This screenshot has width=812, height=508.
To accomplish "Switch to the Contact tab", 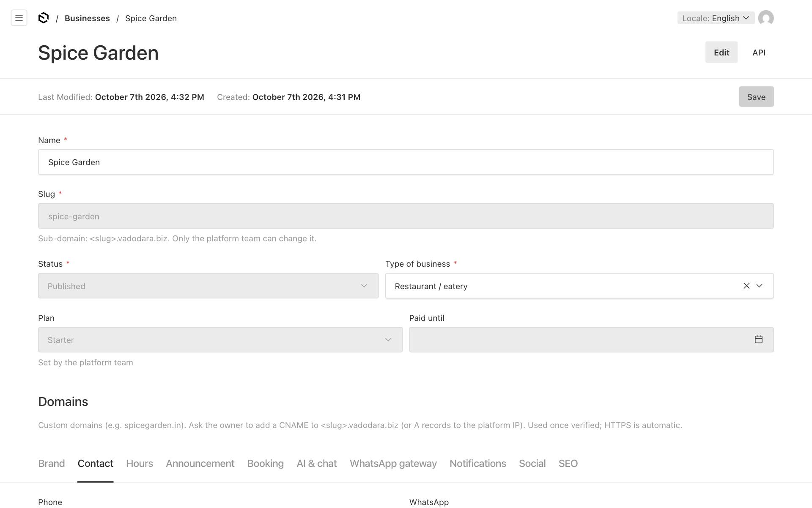I will [96, 464].
